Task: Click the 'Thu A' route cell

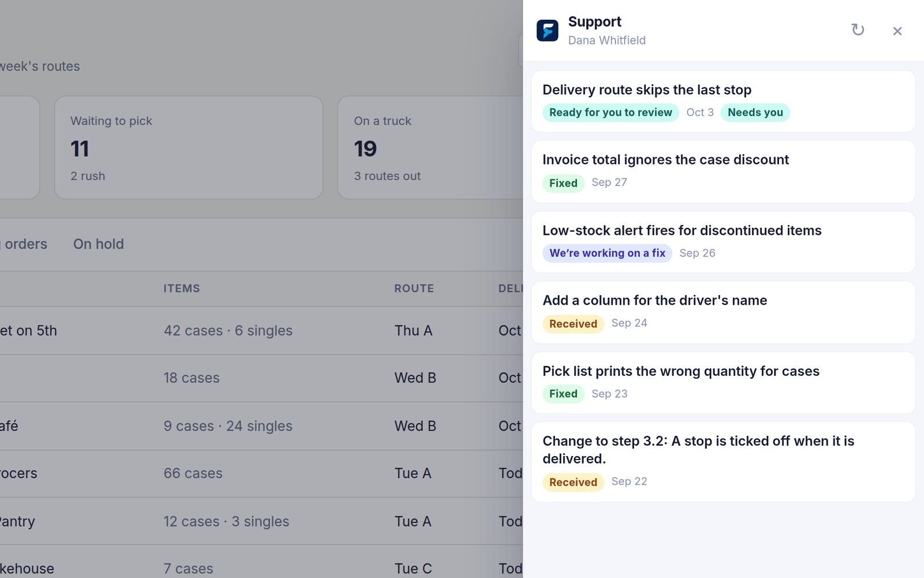Action: [x=413, y=331]
